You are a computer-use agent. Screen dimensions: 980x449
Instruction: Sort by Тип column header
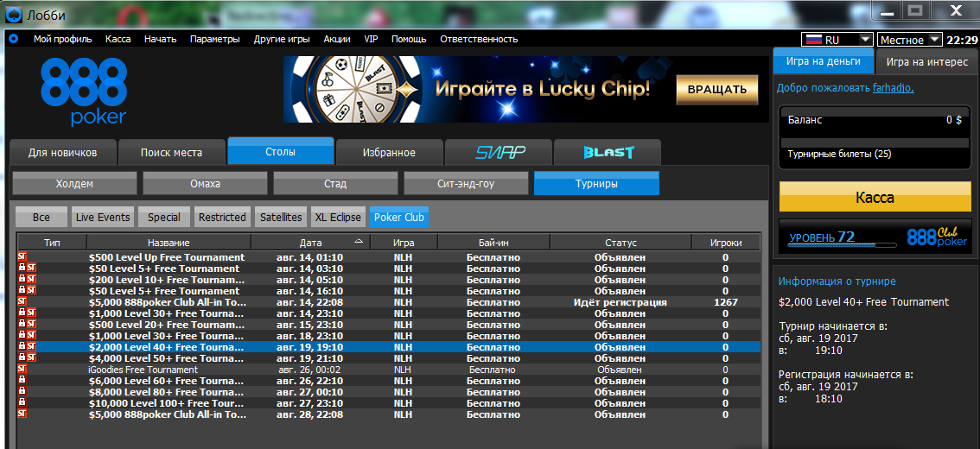(x=52, y=243)
